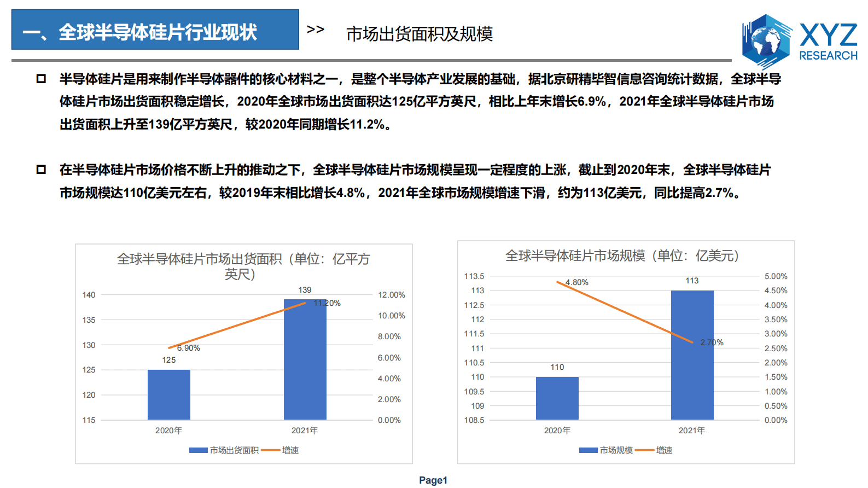
Task: Click orange 增速 legend line in shipment chart
Action: [x=271, y=450]
